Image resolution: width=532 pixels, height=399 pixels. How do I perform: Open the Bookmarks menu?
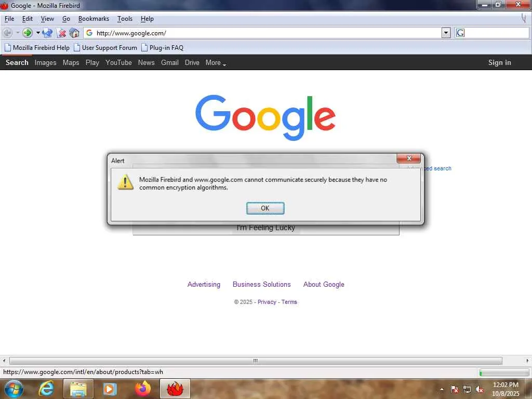pos(94,19)
